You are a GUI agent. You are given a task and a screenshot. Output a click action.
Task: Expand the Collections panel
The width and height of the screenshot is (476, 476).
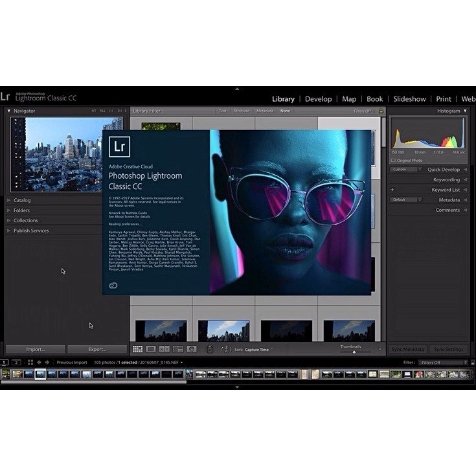click(x=9, y=220)
